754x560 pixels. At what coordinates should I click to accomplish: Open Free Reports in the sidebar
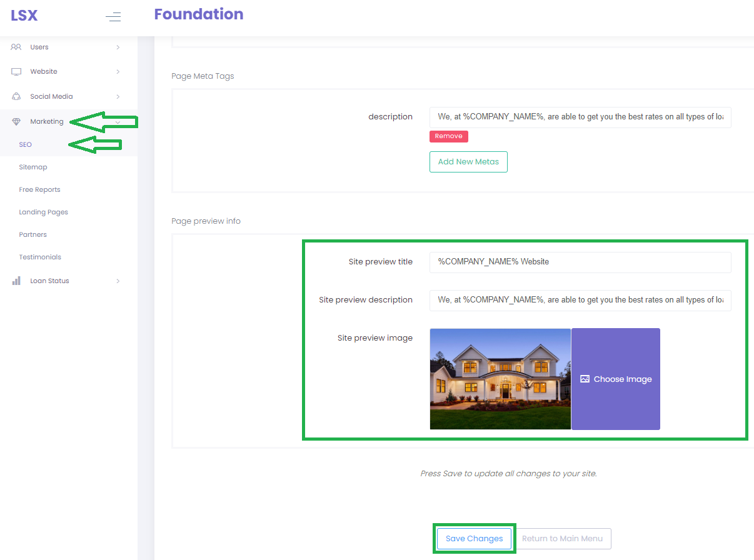[39, 189]
